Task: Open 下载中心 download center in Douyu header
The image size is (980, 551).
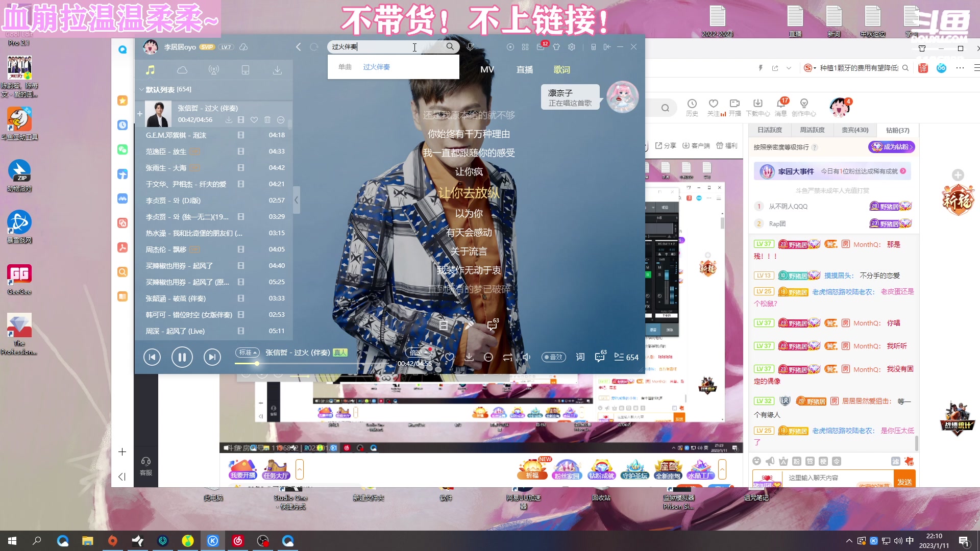Action: [758, 107]
